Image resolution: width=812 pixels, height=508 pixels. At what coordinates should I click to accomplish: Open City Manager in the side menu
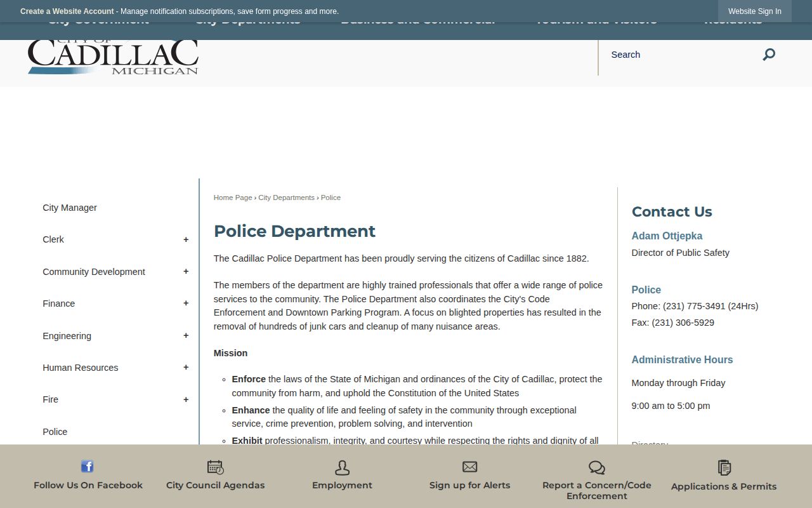(70, 208)
